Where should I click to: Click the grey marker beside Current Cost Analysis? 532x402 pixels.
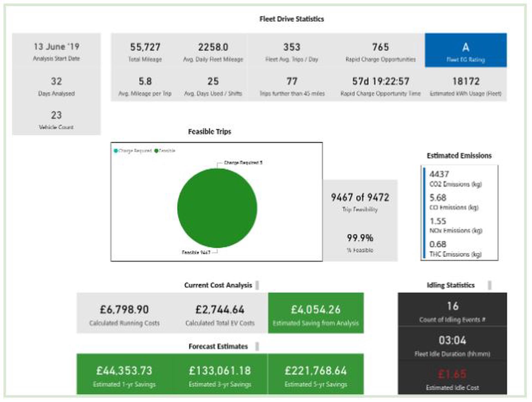(x=257, y=285)
